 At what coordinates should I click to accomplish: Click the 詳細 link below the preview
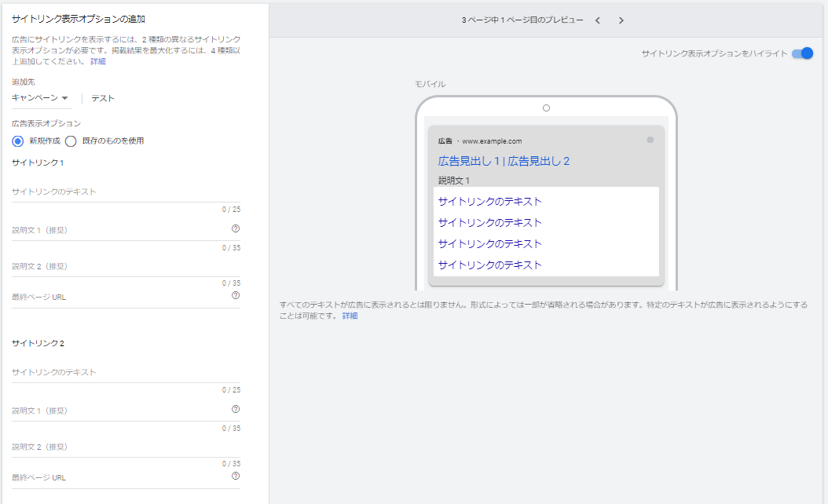(x=350, y=316)
